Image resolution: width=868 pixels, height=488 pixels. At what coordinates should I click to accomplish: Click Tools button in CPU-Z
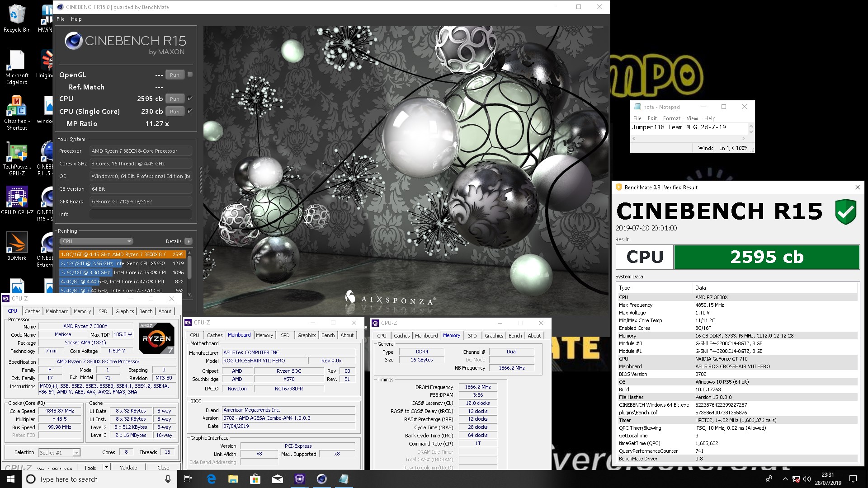coord(90,468)
